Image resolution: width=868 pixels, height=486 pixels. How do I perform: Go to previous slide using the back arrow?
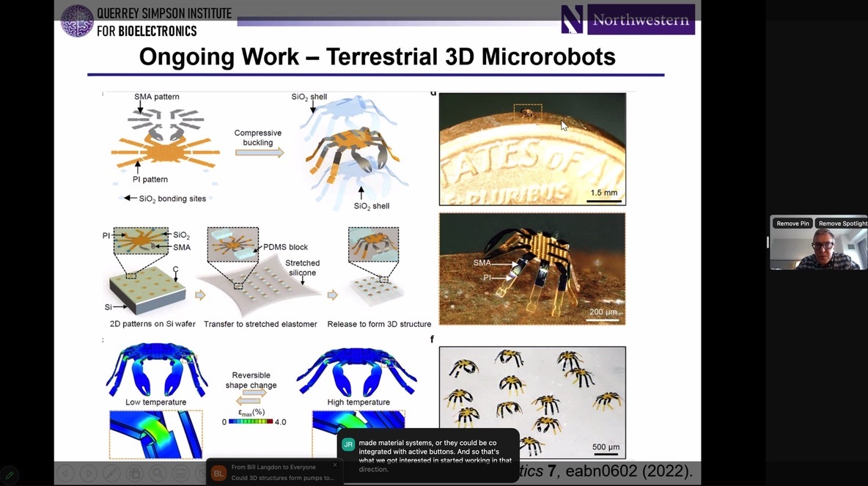pyautogui.click(x=66, y=474)
